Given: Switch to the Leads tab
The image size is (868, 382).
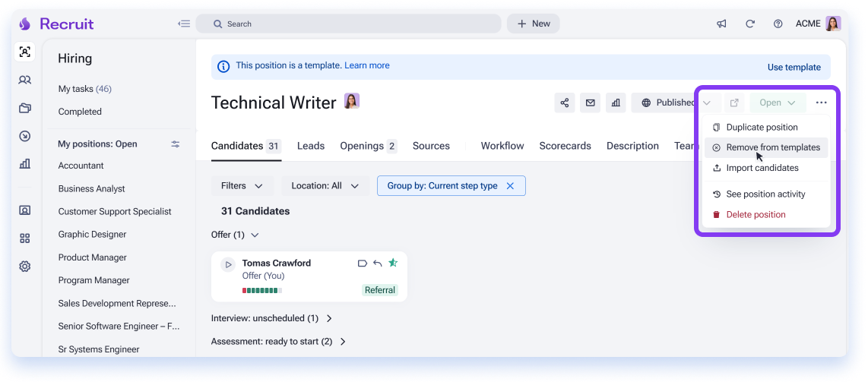Looking at the screenshot, I should (x=311, y=147).
